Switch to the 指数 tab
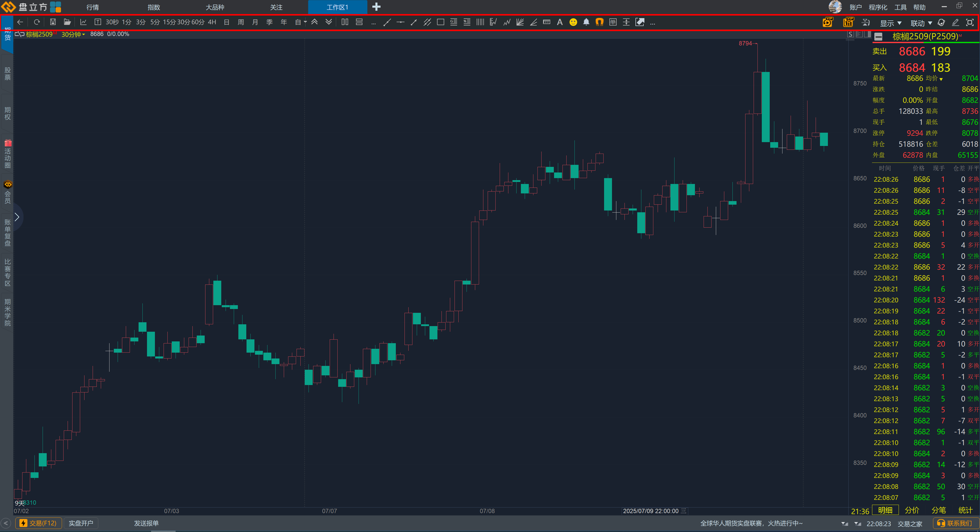 coord(154,7)
